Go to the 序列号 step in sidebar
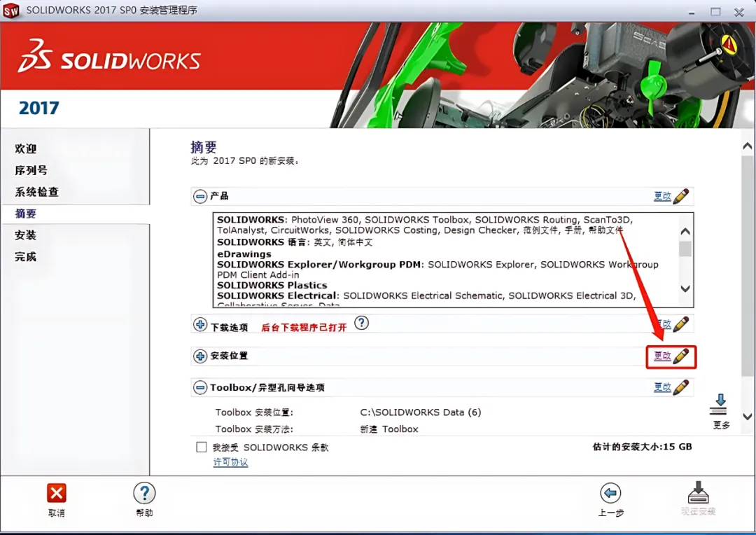Screen dimensions: 756x535 [x=31, y=170]
